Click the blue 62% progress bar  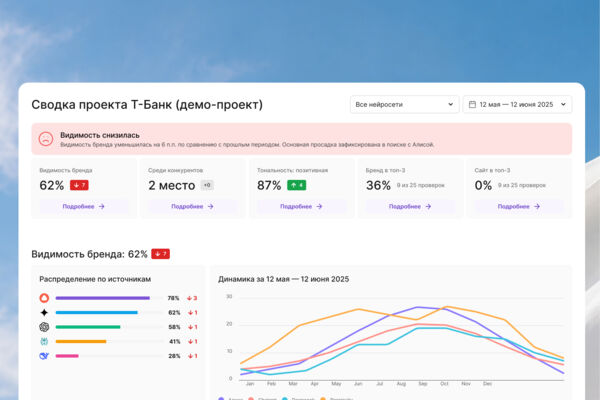click(x=96, y=313)
